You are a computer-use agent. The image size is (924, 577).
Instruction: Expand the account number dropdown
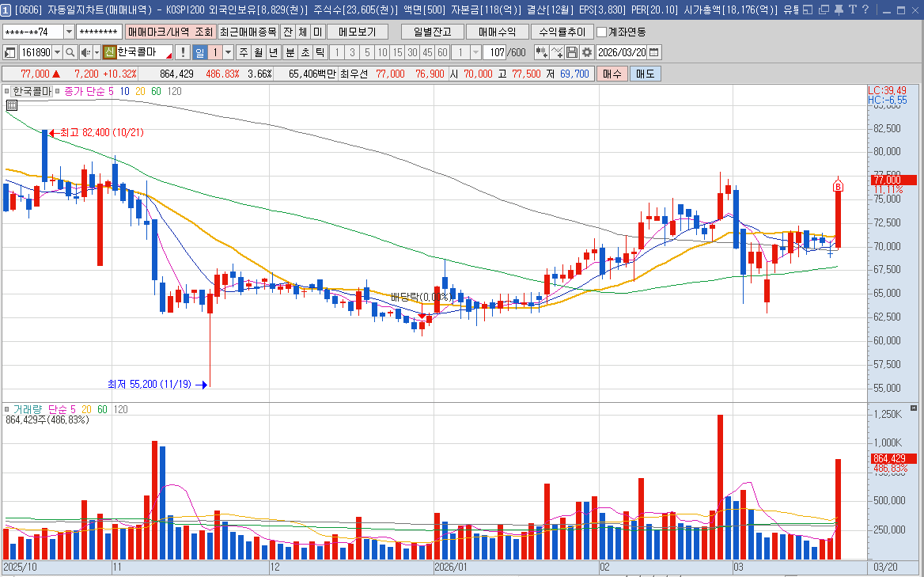pos(69,32)
